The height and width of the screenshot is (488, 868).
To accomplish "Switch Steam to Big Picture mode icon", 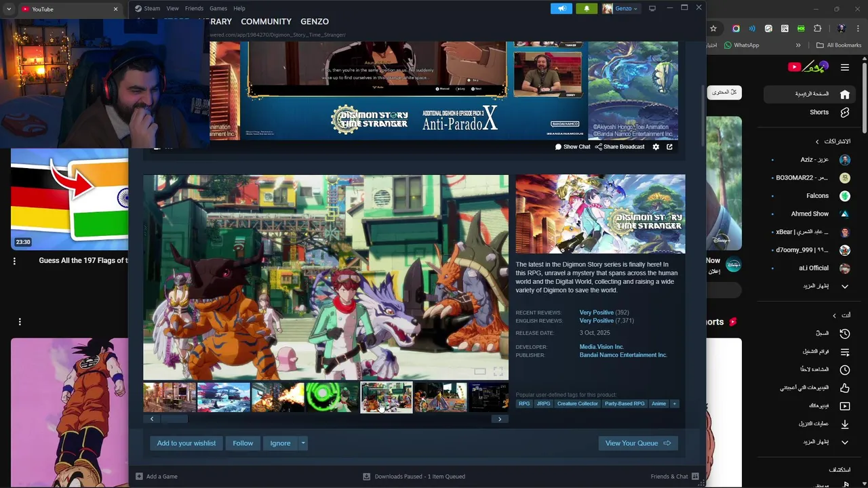I will pyautogui.click(x=652, y=8).
